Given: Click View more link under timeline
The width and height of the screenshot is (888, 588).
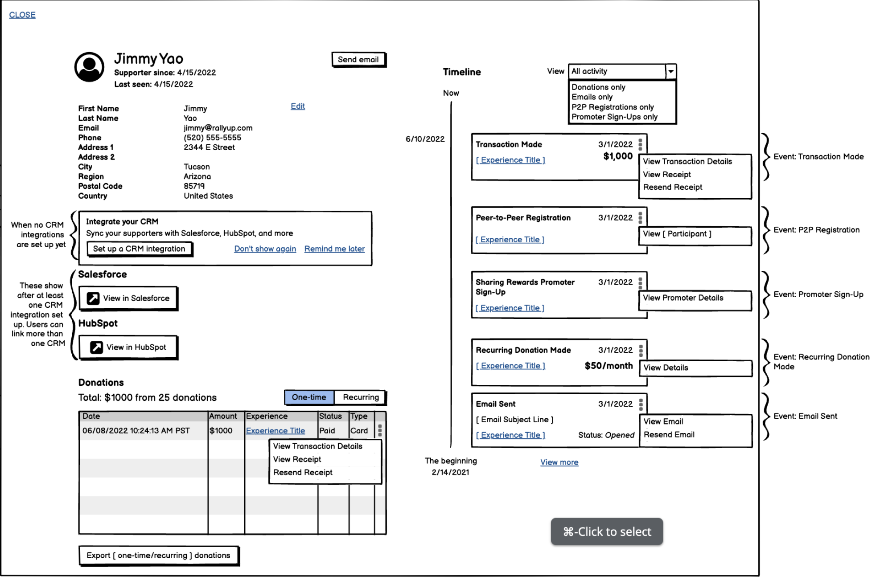Looking at the screenshot, I should click(559, 462).
